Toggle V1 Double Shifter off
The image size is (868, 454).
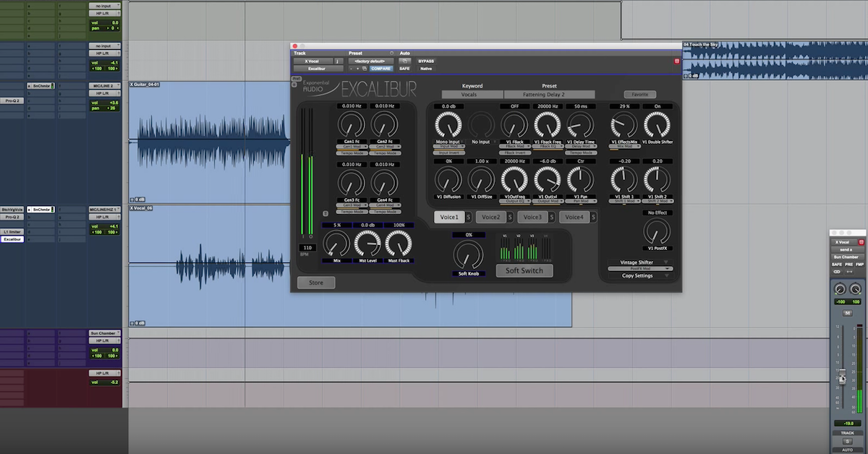point(657,126)
